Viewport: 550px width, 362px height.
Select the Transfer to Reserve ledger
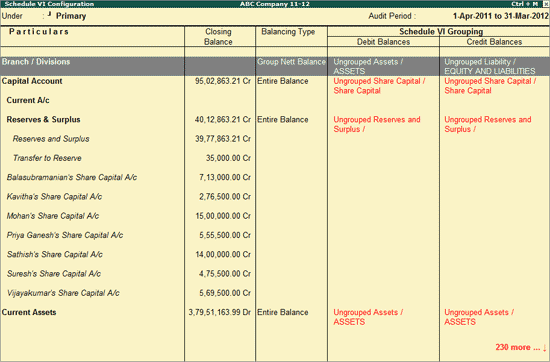pos(47,158)
